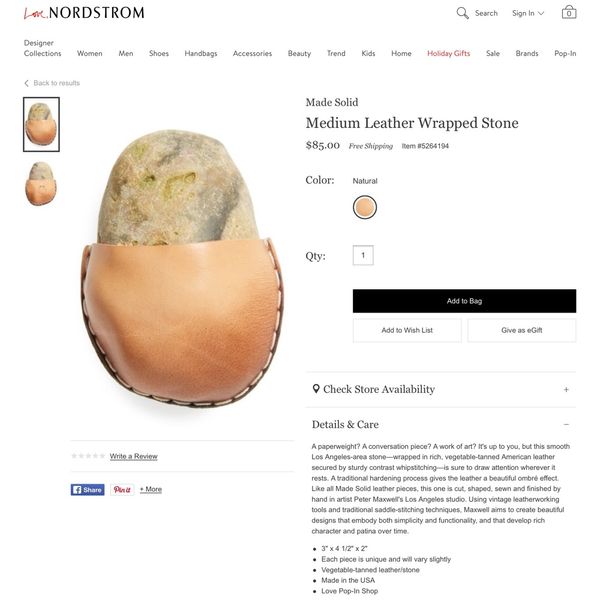Open the shopping bag icon
Viewport: 600px width, 600px height.
click(569, 12)
